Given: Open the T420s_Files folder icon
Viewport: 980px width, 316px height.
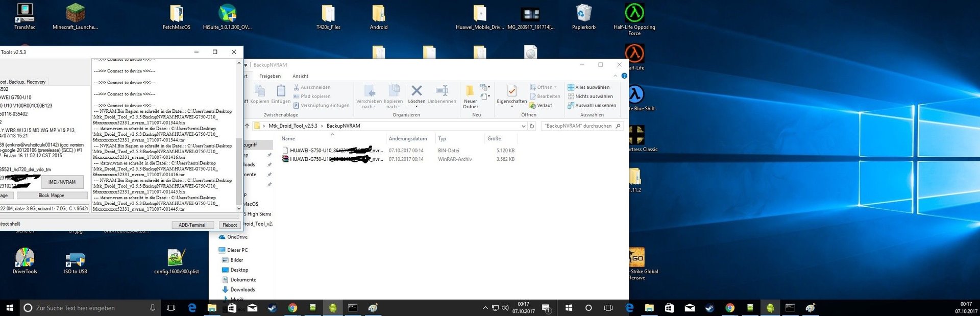Looking at the screenshot, I should (x=328, y=16).
